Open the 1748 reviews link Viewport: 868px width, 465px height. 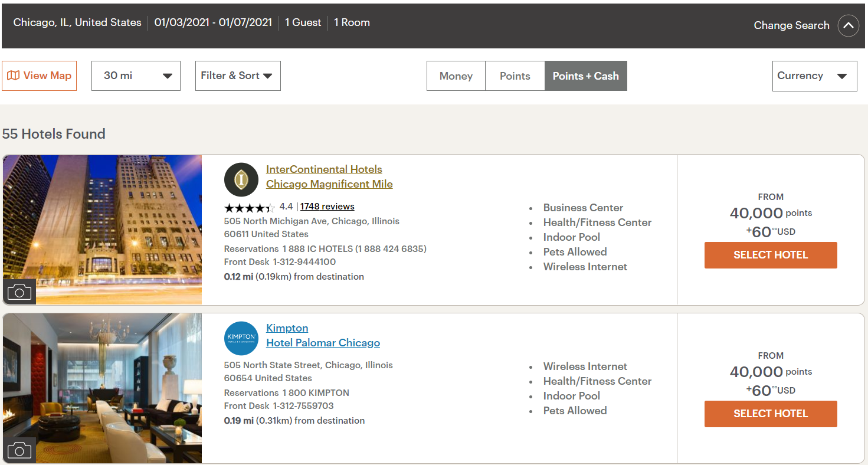327,207
